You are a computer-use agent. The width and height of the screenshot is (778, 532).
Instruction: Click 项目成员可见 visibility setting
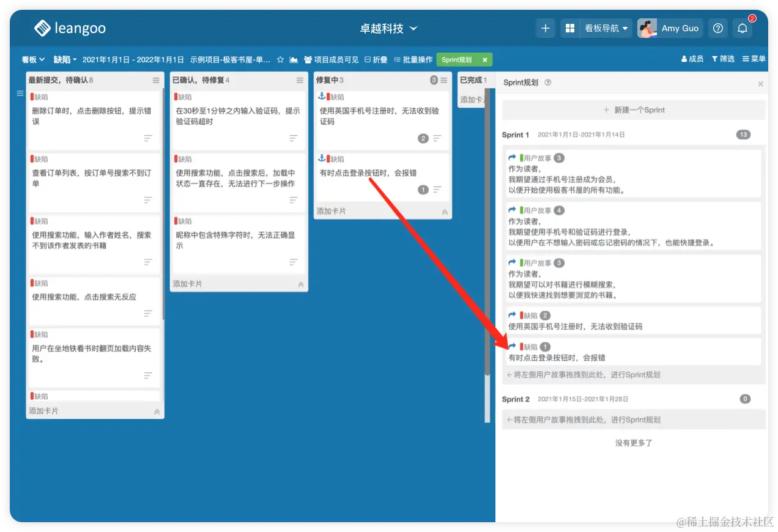pyautogui.click(x=332, y=59)
